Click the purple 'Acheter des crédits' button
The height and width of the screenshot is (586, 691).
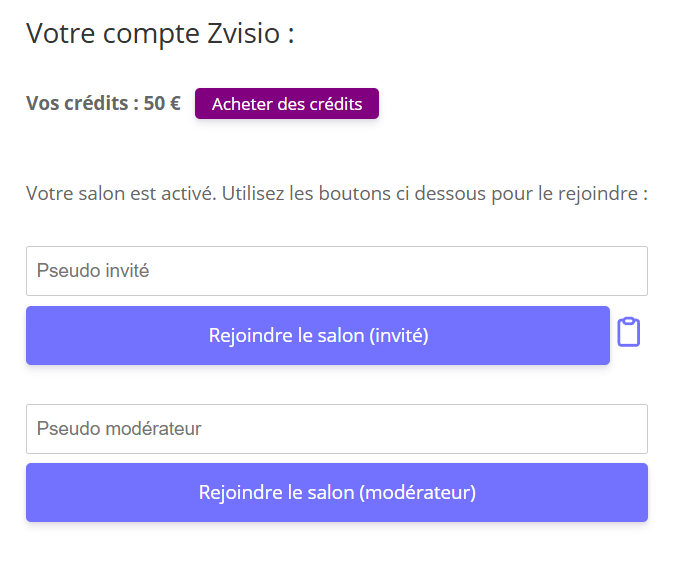(x=287, y=104)
